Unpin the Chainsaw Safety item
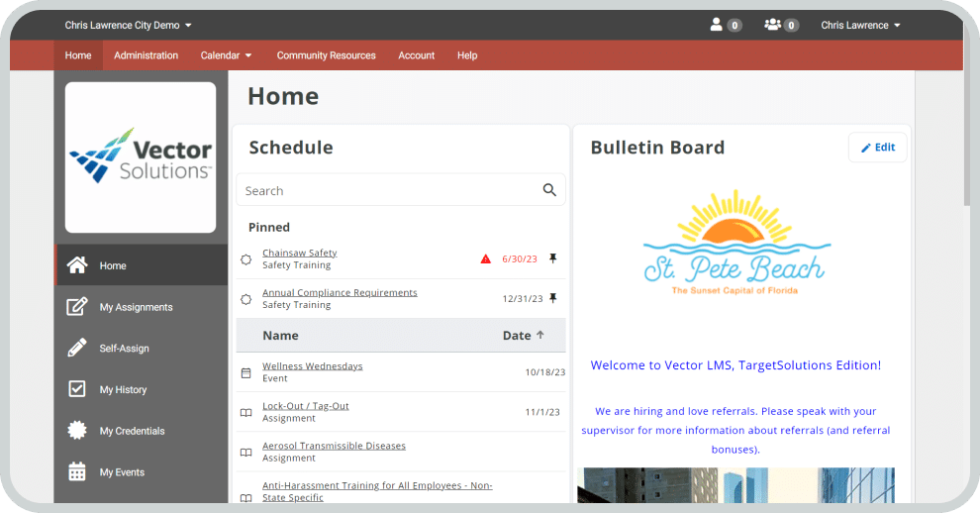The width and height of the screenshot is (980, 513). [553, 258]
